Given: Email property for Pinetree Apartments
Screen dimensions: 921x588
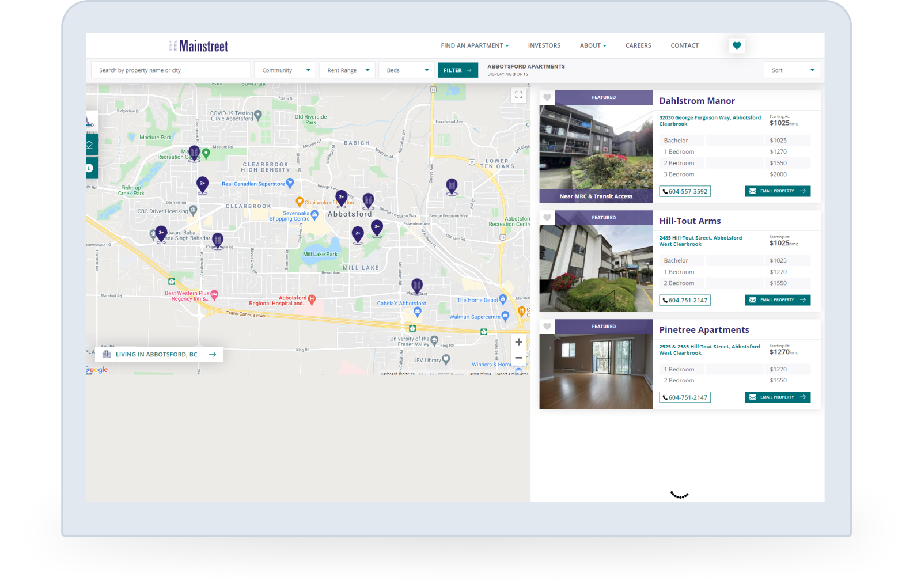Looking at the screenshot, I should coord(778,397).
